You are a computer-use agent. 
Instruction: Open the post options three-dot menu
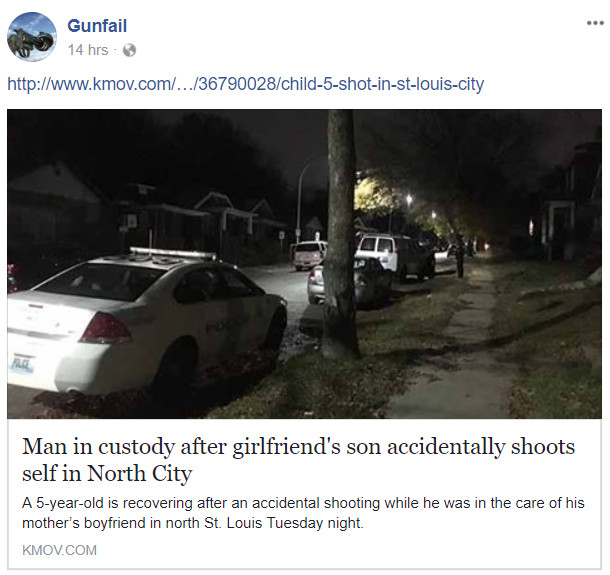pos(595,23)
